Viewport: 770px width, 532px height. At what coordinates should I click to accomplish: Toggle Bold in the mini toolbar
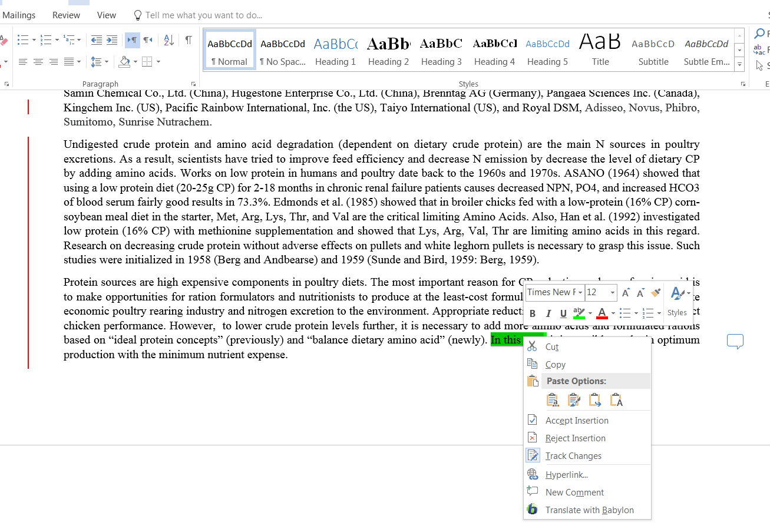click(x=533, y=313)
